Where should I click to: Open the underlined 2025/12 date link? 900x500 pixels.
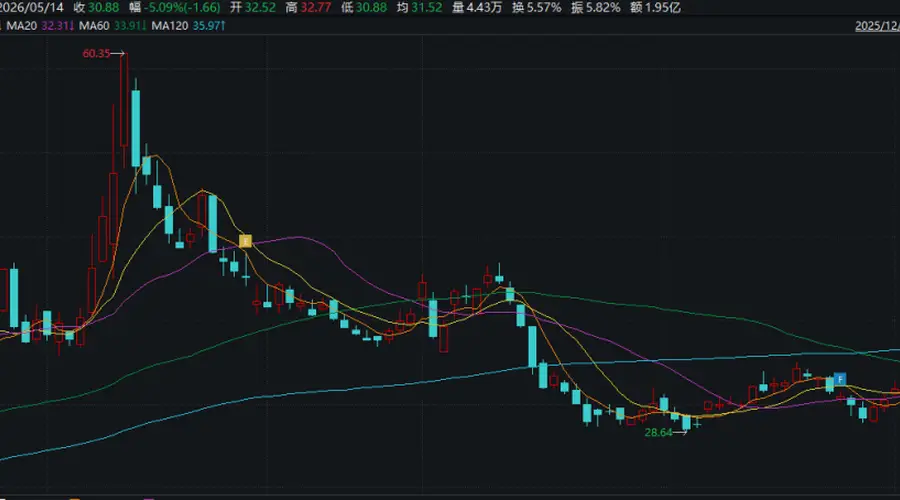click(877, 26)
